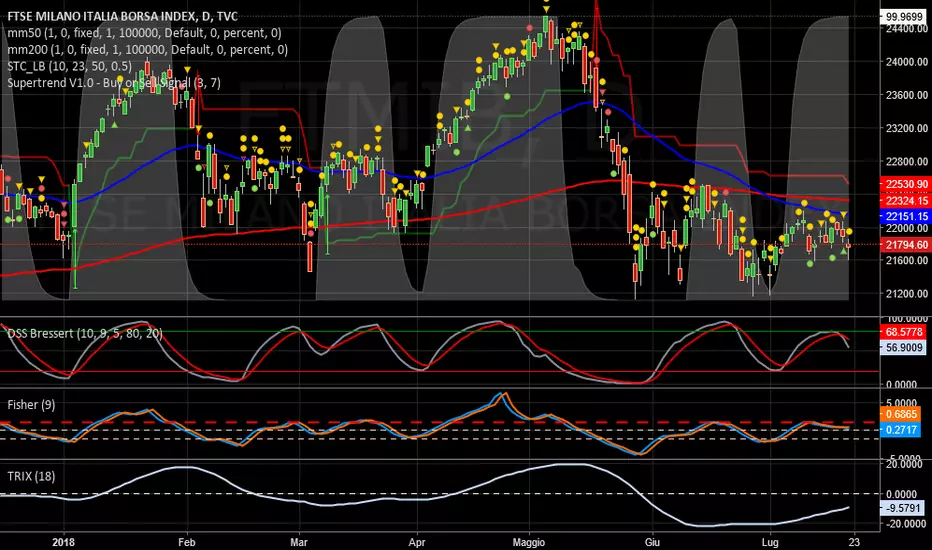This screenshot has width=932, height=550.
Task: Click the 22324.15 price label
Action: point(905,201)
